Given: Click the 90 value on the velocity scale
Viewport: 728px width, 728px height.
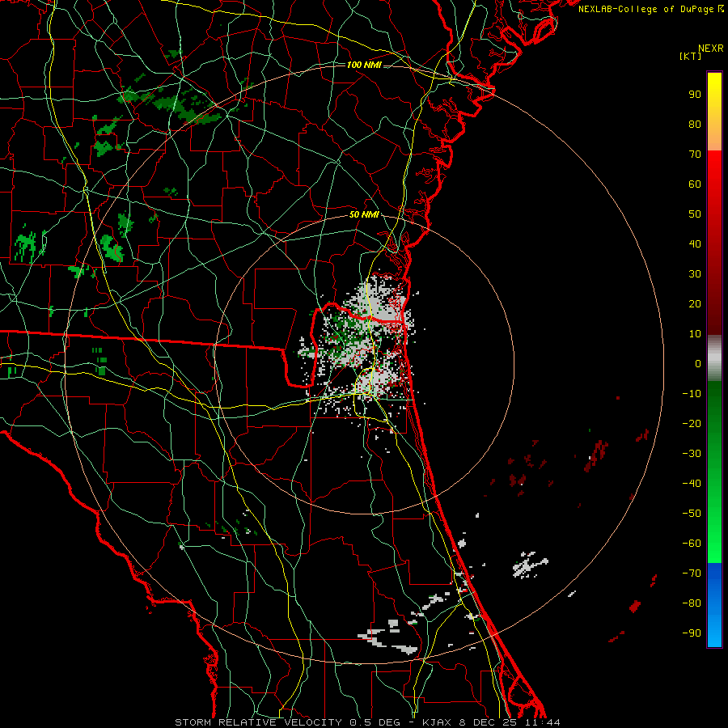Looking at the screenshot, I should pyautogui.click(x=695, y=95).
